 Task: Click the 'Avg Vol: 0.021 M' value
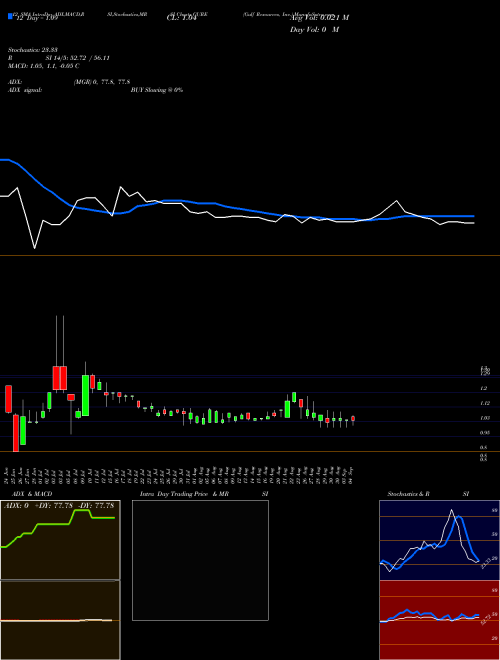click(x=319, y=18)
